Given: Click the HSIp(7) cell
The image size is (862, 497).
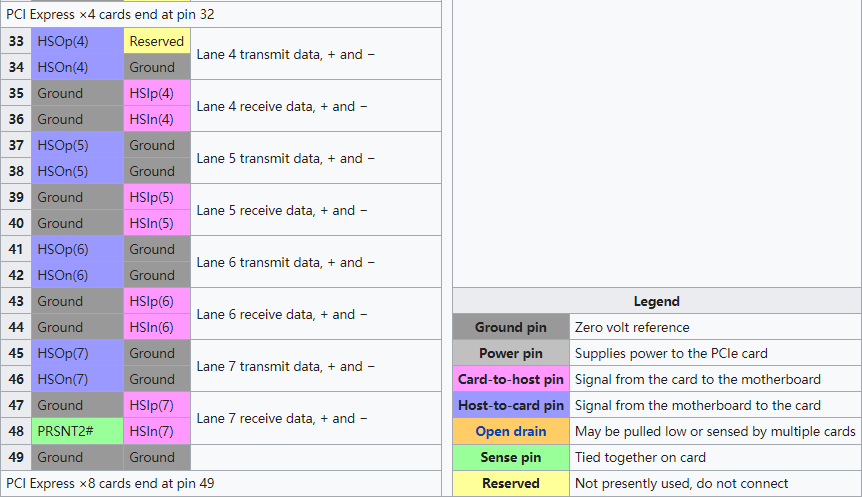Looking at the screenshot, I should (157, 405).
